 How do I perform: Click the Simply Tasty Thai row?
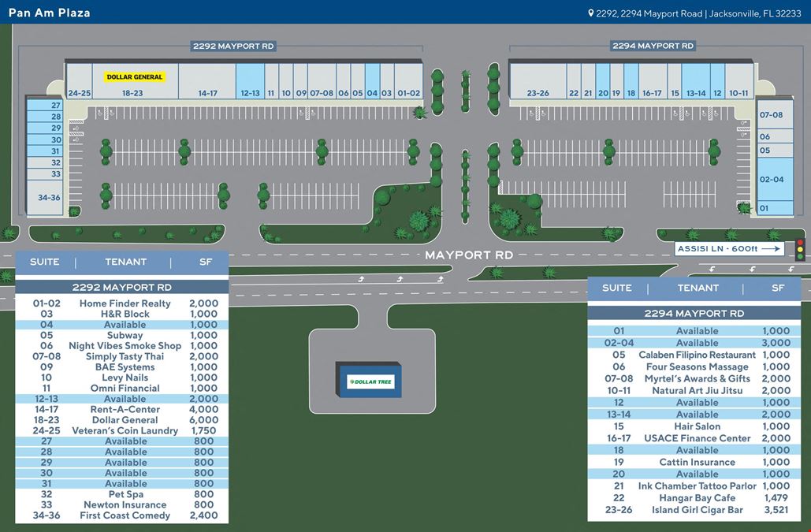pyautogui.click(x=122, y=356)
